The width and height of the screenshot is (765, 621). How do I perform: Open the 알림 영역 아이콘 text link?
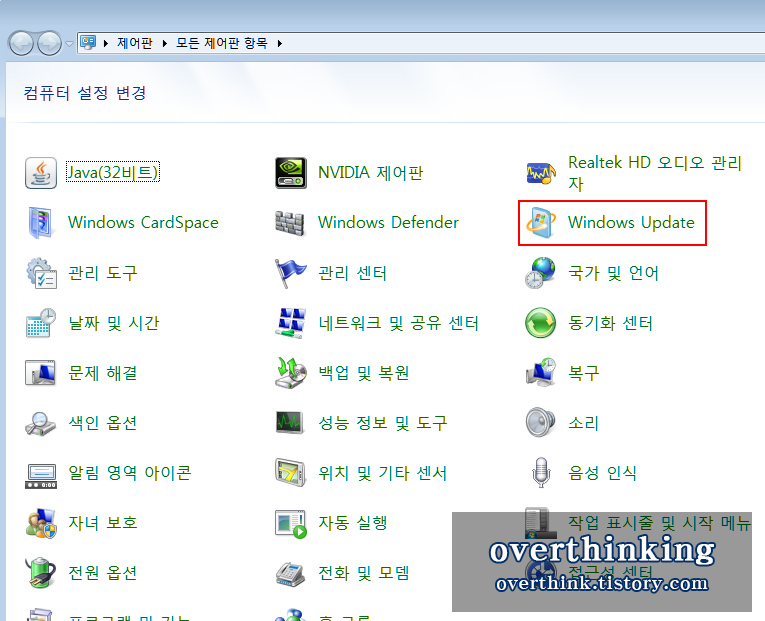pyautogui.click(x=129, y=473)
